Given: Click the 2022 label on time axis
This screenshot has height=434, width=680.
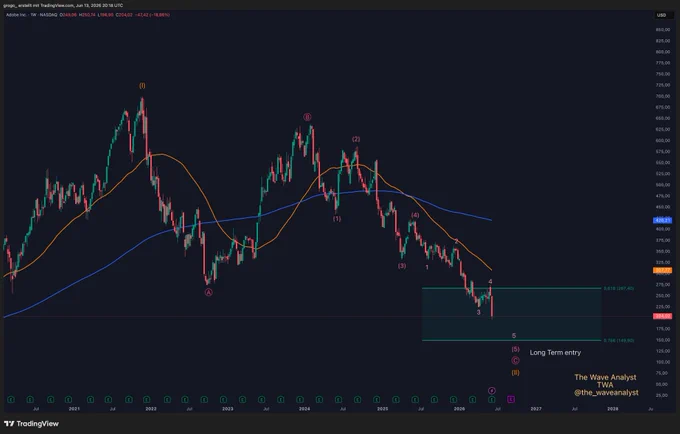Looking at the screenshot, I should (151, 408).
